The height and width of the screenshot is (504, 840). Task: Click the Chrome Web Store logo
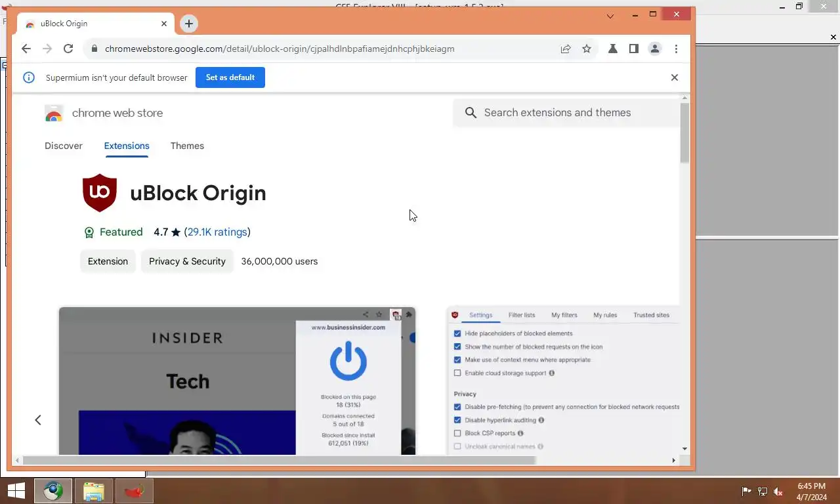click(x=54, y=114)
